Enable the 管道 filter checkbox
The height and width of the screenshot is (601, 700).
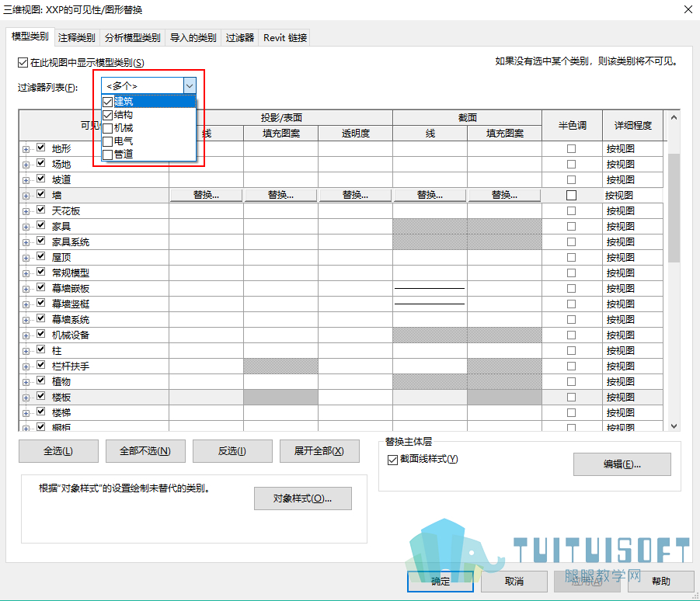click(107, 155)
